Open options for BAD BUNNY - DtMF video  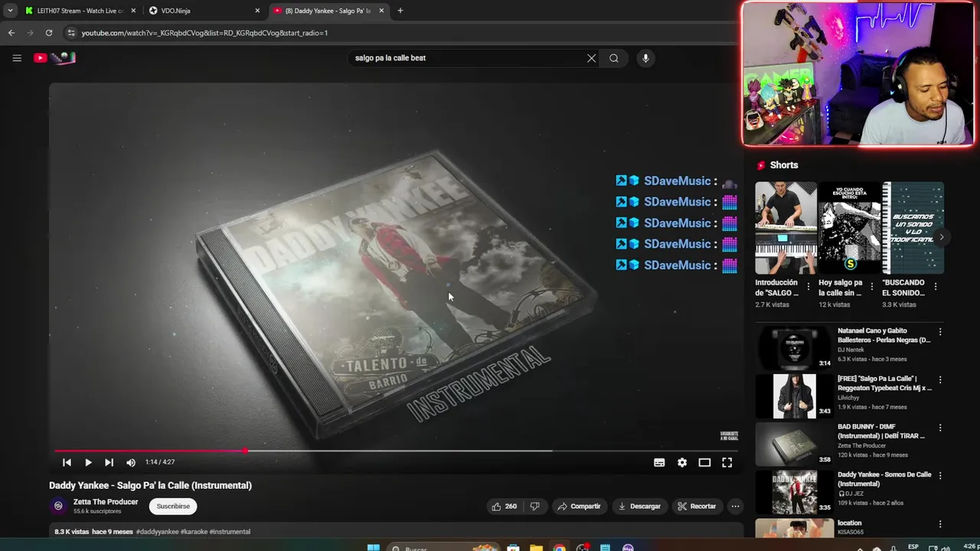pos(940,428)
